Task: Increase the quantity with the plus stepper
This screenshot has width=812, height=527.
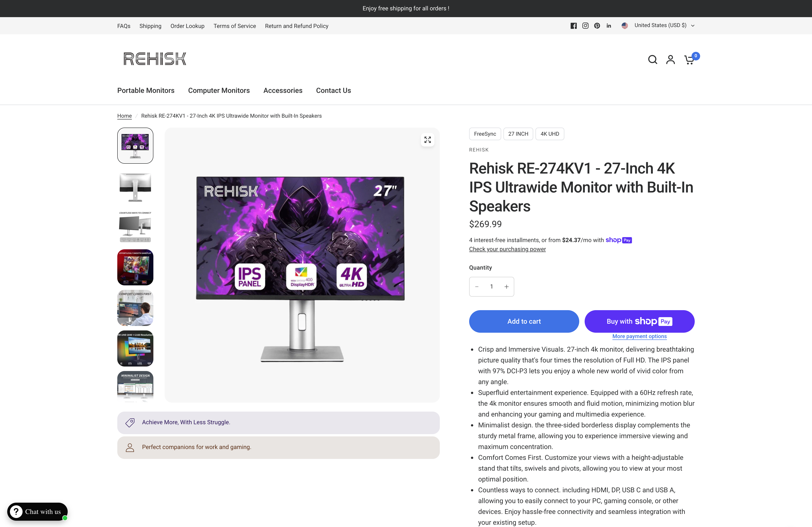Action: pos(506,287)
